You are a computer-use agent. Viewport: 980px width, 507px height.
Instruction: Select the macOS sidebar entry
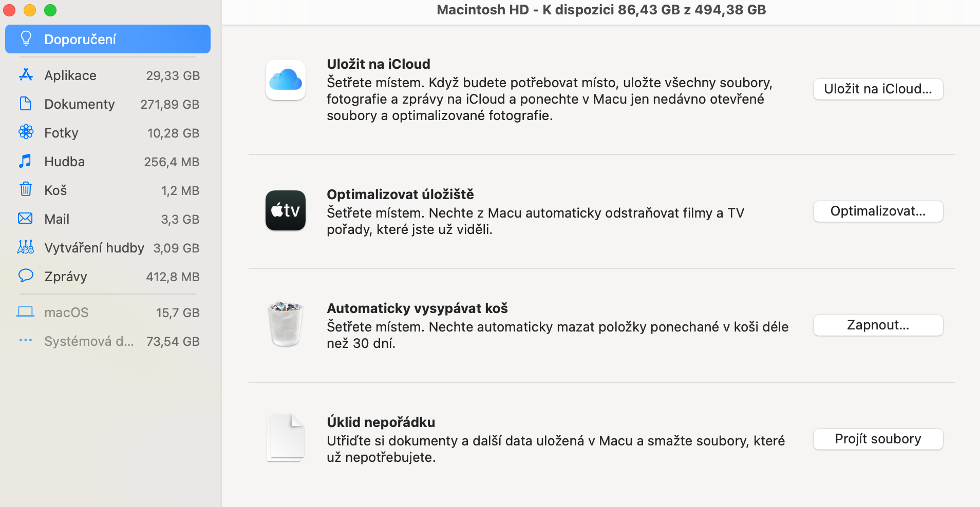66,313
